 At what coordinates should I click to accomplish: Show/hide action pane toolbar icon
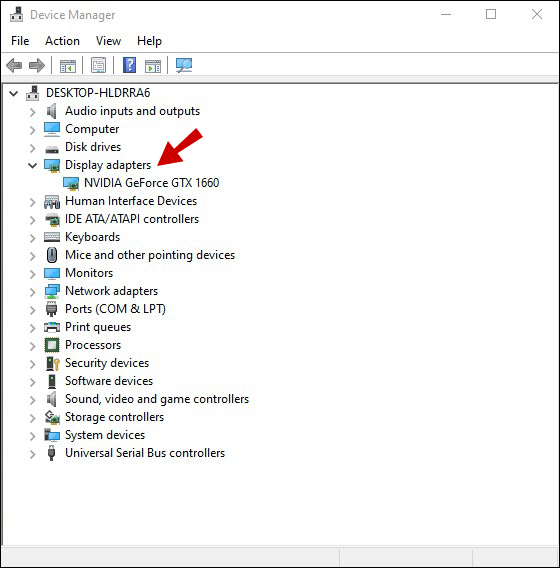[153, 66]
